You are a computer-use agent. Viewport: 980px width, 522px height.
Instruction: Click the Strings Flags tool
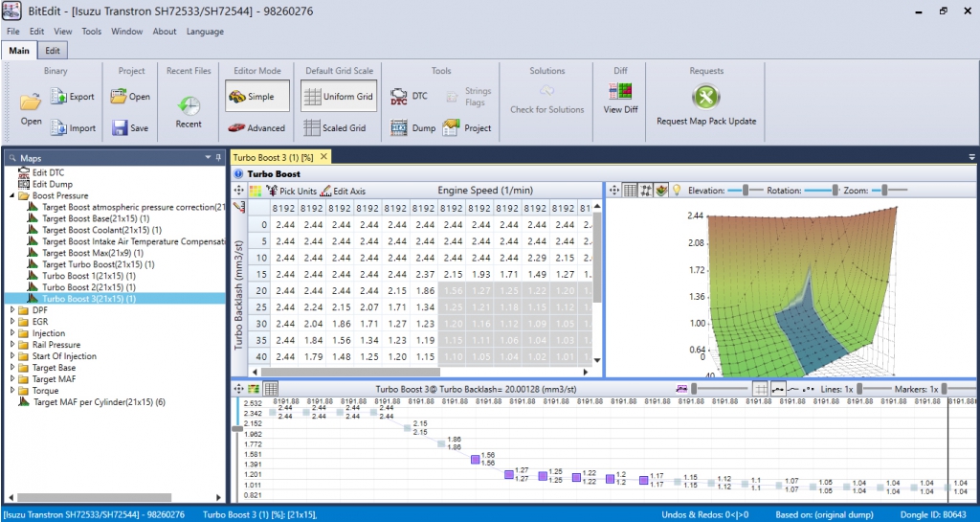tap(469, 97)
